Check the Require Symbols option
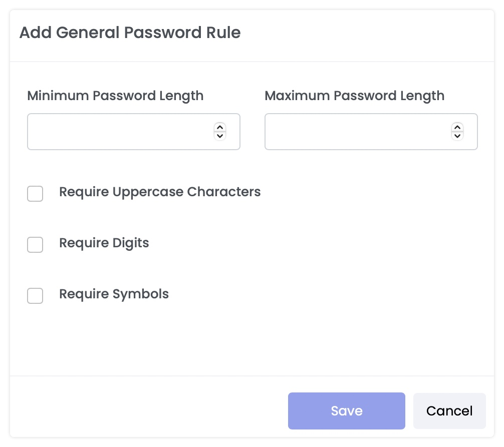 [x=35, y=296]
